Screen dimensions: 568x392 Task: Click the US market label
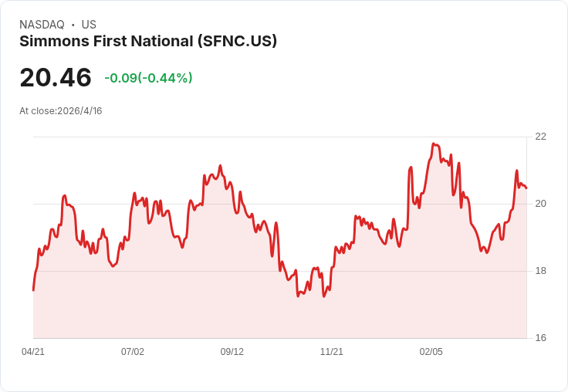89,25
